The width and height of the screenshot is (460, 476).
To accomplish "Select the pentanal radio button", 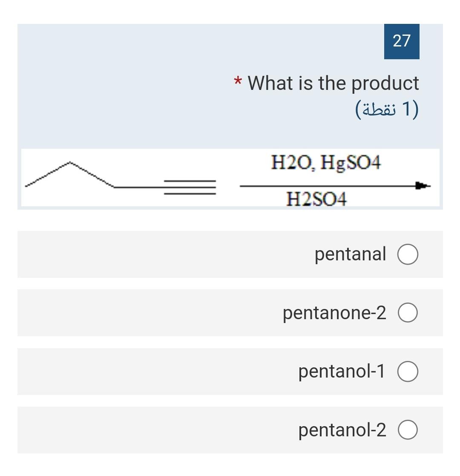I will coord(408,254).
